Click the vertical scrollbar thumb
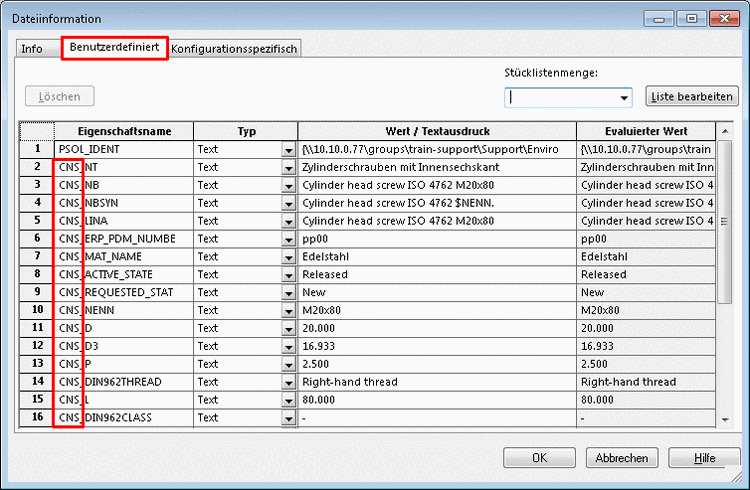This screenshot has width=750, height=490. tap(725, 222)
